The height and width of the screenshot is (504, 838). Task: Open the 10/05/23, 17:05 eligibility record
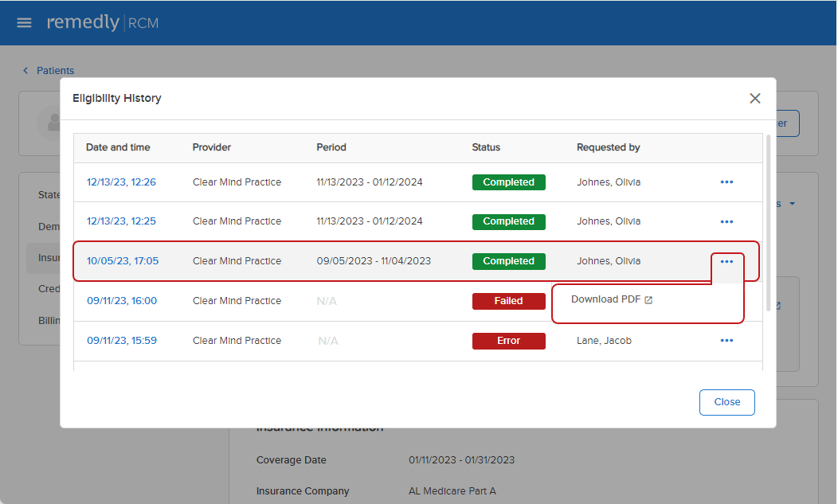122,261
